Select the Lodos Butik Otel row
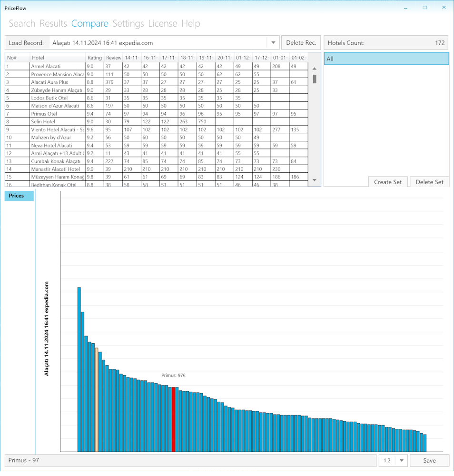The height and width of the screenshot is (476, 454). pyautogui.click(x=156, y=98)
